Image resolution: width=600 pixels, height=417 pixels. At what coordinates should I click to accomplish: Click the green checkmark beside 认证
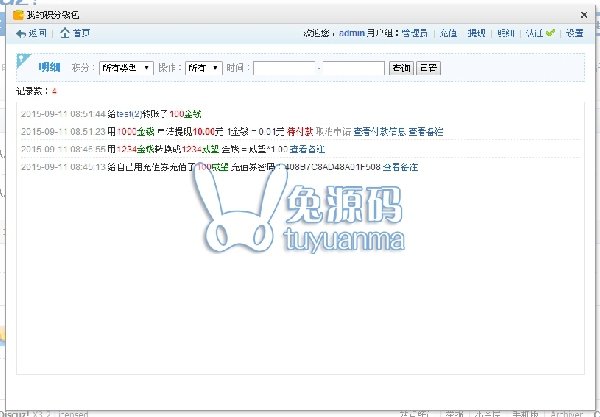coord(550,33)
